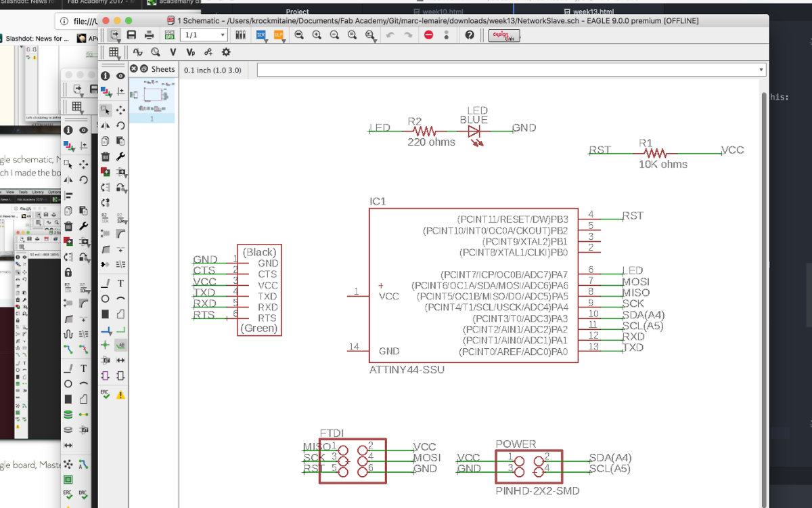Click Lock tool in background board window
Screen dimensions: 812x508
pyautogui.click(x=68, y=272)
